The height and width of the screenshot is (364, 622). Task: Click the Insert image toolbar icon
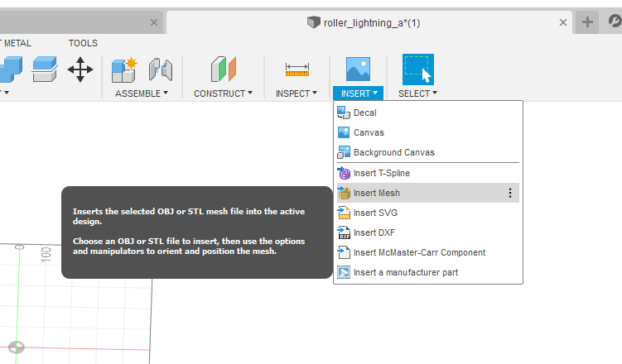(358, 69)
